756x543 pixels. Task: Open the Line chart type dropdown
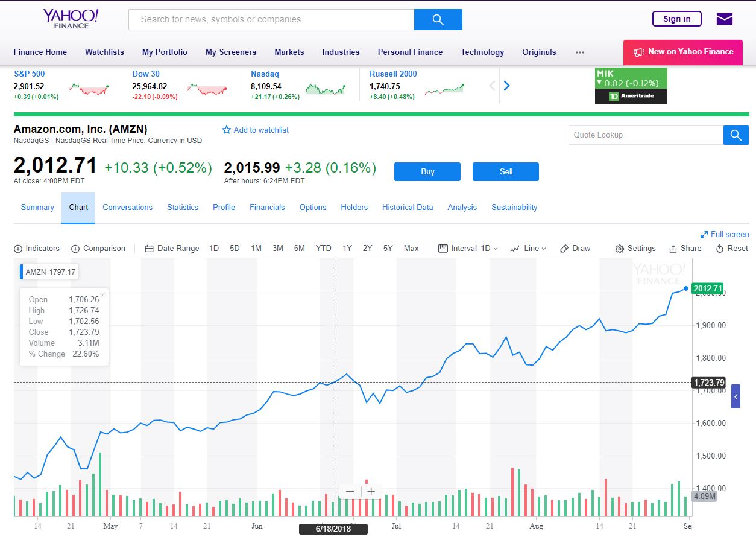point(528,249)
